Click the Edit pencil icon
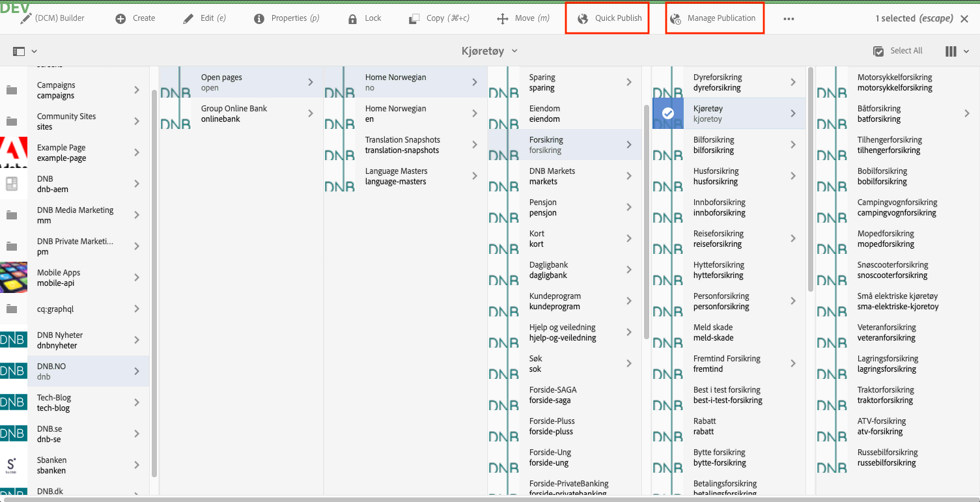The width and height of the screenshot is (980, 502). click(x=188, y=18)
